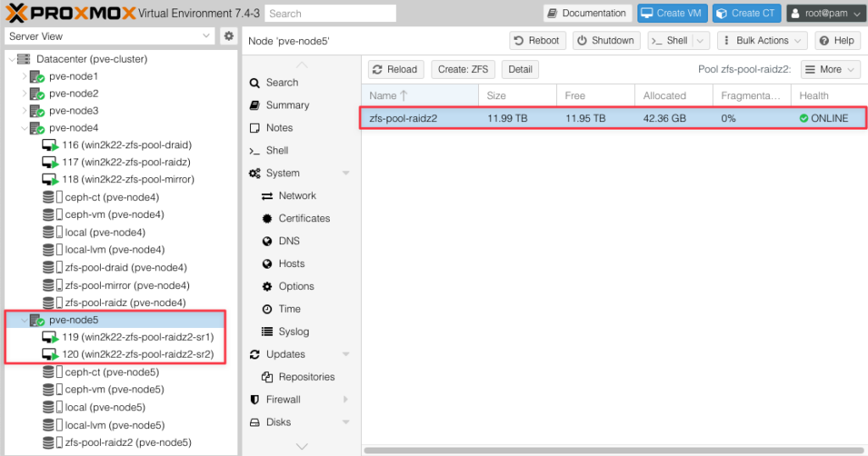Click the VM 116 monitor icon

click(x=50, y=146)
